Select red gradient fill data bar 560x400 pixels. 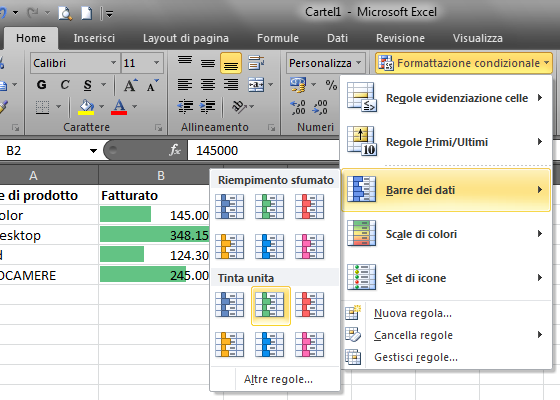pyautogui.click(x=310, y=206)
